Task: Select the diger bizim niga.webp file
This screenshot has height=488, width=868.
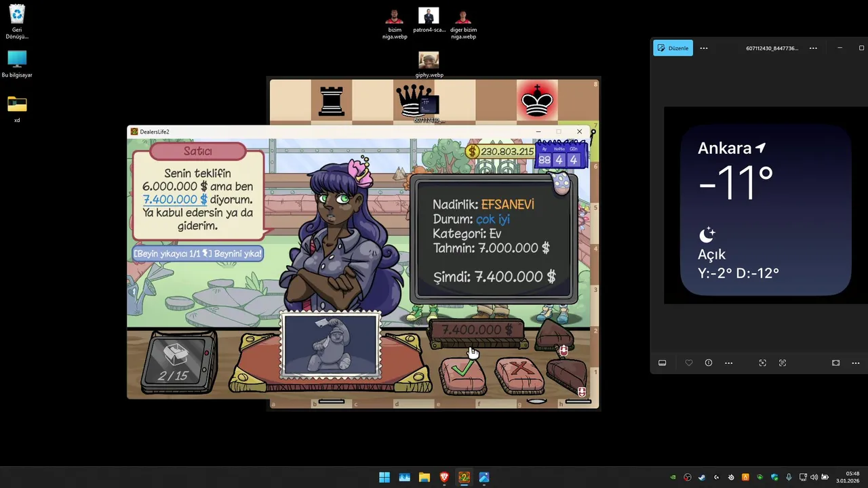Action: pos(463,24)
